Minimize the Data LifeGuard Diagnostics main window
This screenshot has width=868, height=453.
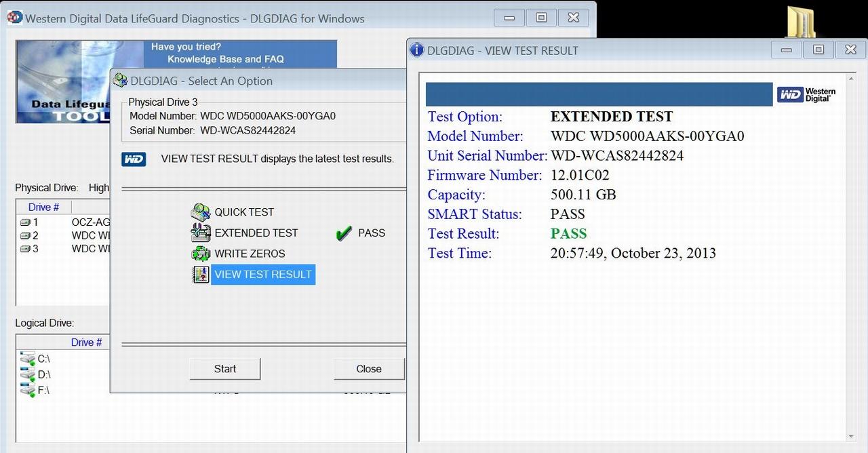pyautogui.click(x=509, y=18)
